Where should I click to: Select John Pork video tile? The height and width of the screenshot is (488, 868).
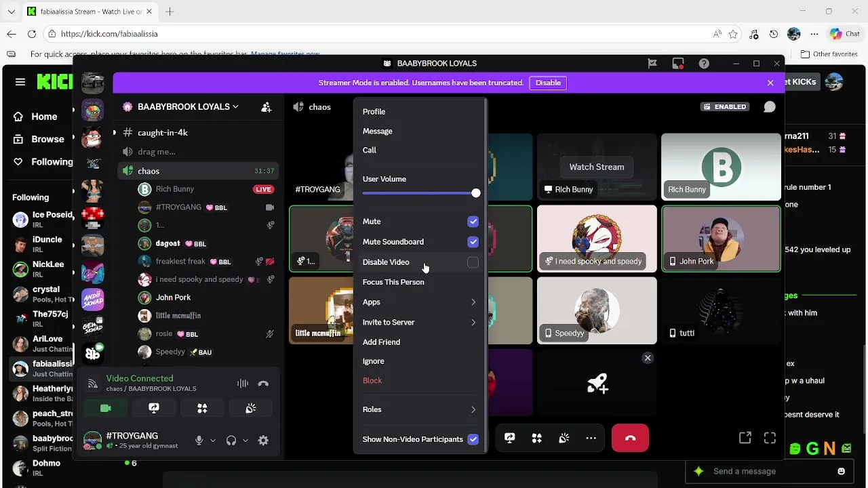pyautogui.click(x=721, y=239)
